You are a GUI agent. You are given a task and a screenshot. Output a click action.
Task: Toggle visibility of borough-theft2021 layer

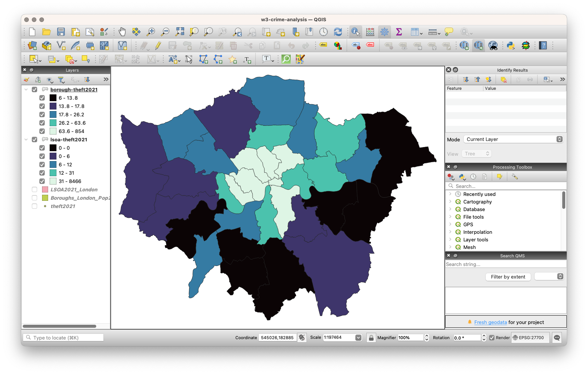pos(34,89)
